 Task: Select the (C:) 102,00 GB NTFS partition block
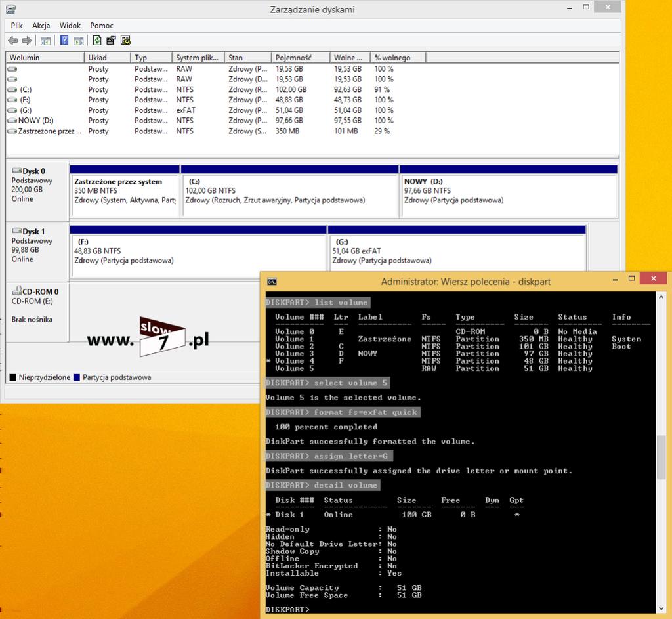[x=289, y=191]
